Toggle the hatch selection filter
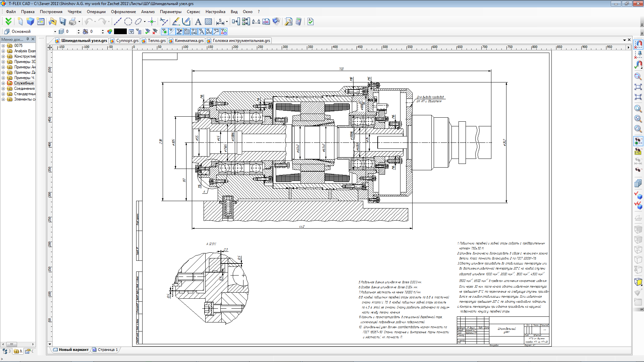Screen dimensions: 644x362 [186, 32]
